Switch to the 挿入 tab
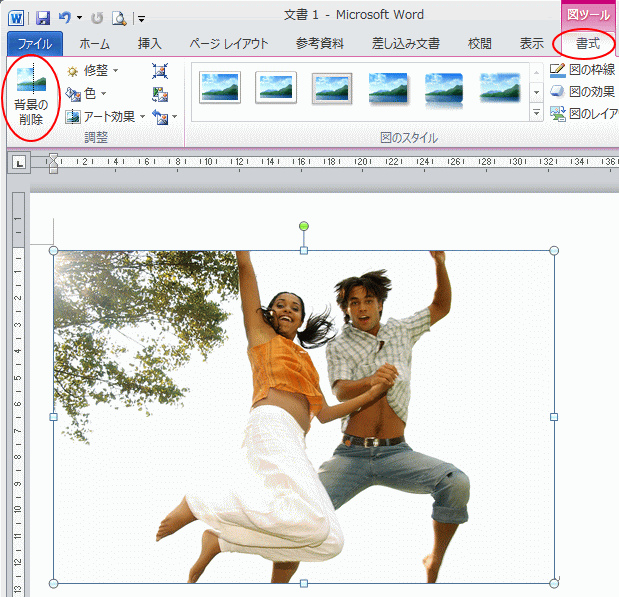This screenshot has height=597, width=619. pos(150,44)
